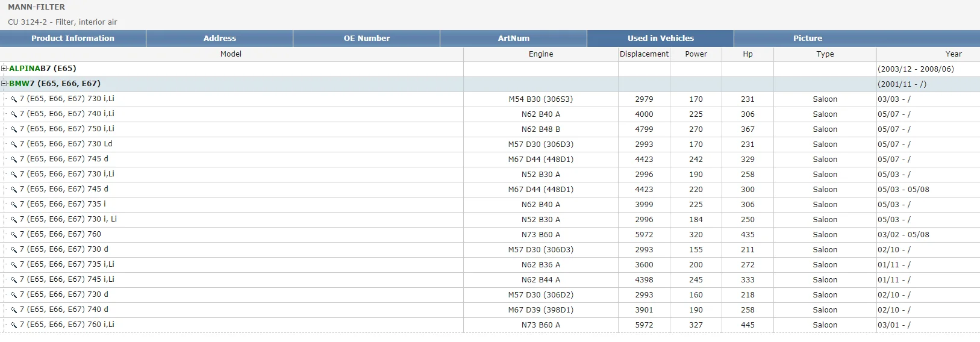Click magnifier icon beside 760 i,Li row
This screenshot has width=980, height=342.
(x=14, y=325)
